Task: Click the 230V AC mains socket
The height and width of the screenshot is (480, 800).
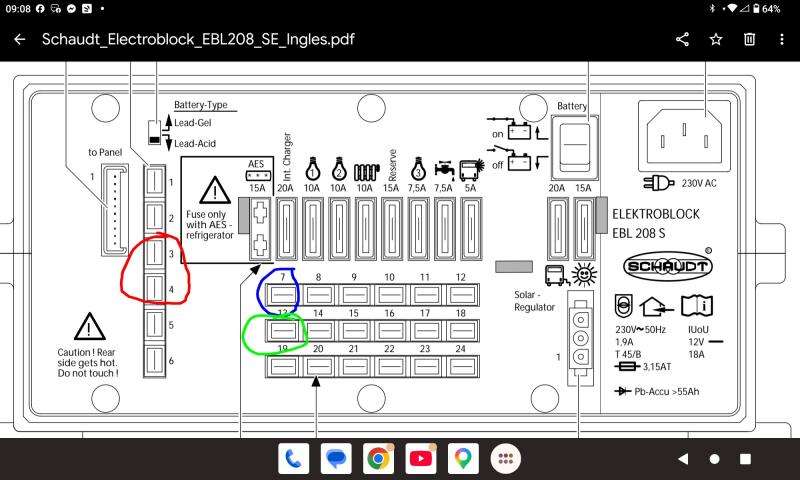Action: [684, 135]
